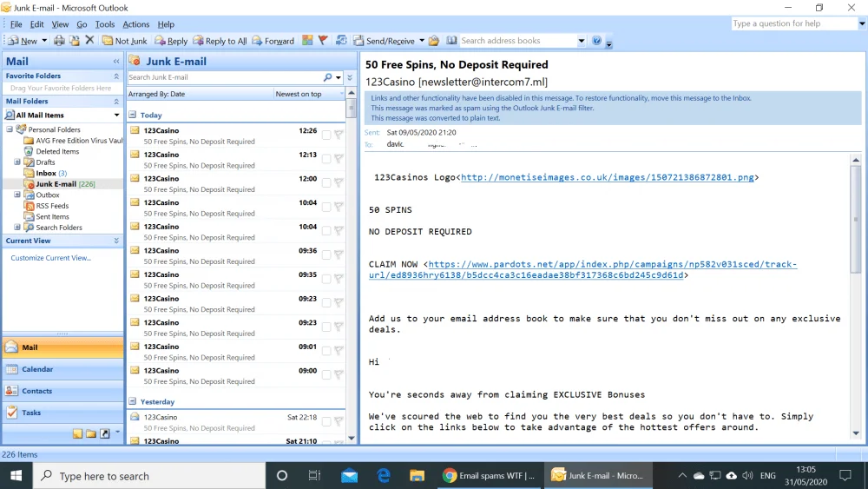Click the Send/Receive button
Viewport: 868px width, 489px height.
(x=385, y=41)
